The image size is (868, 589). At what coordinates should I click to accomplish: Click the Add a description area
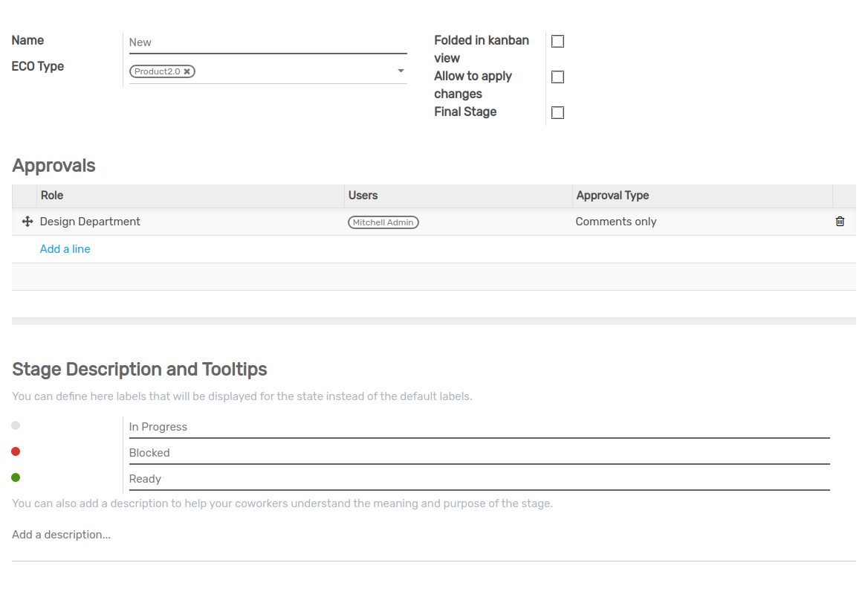pos(434,535)
